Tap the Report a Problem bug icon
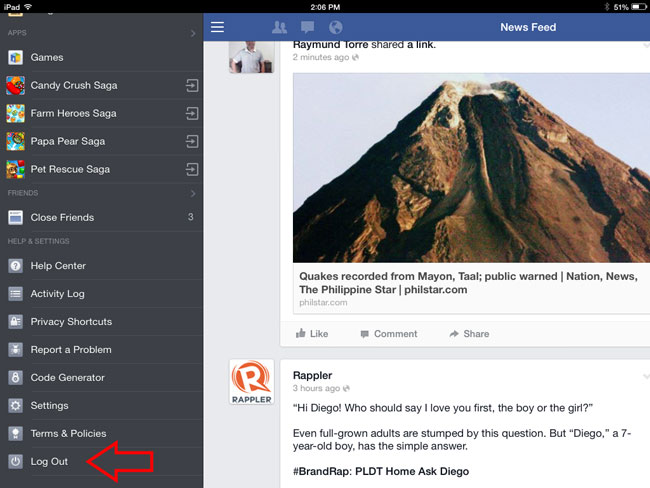The image size is (650, 488). (x=15, y=350)
